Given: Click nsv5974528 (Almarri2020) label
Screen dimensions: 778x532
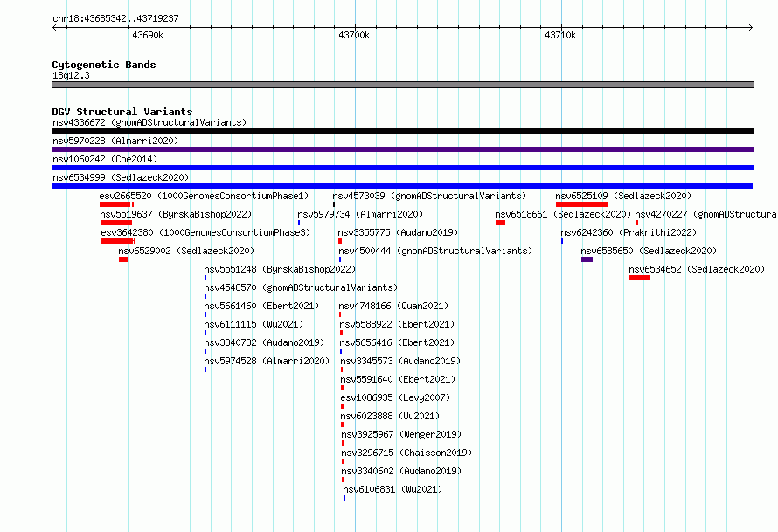Looking at the screenshot, I should [x=267, y=361].
